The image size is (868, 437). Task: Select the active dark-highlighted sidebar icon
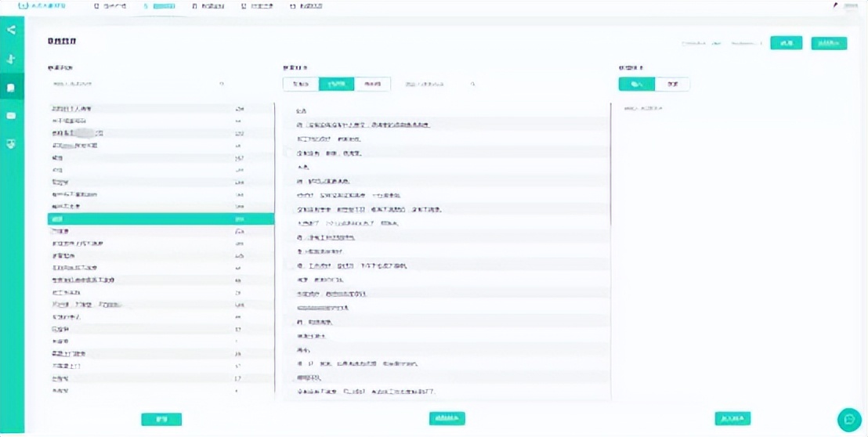pyautogui.click(x=12, y=88)
